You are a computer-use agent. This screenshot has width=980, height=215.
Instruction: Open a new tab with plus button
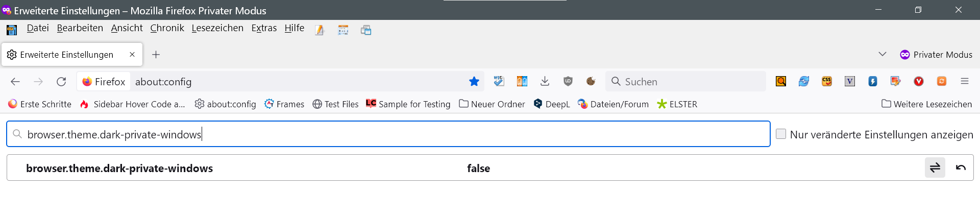pyautogui.click(x=156, y=55)
